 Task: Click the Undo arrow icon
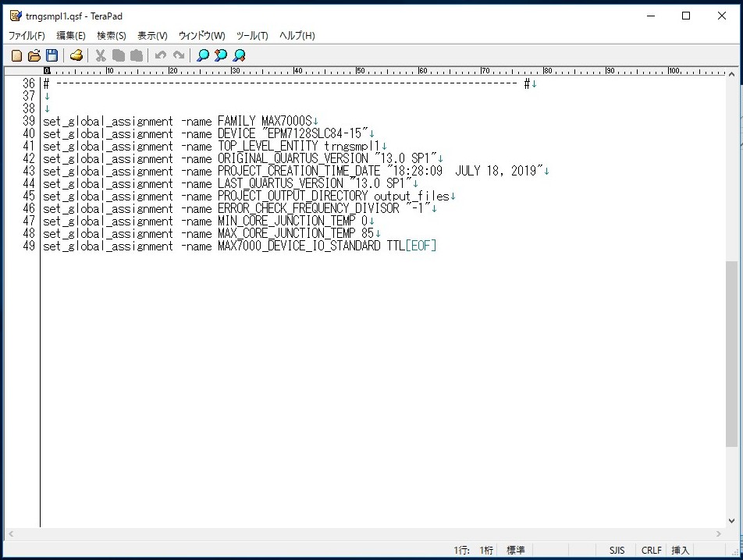click(x=161, y=56)
